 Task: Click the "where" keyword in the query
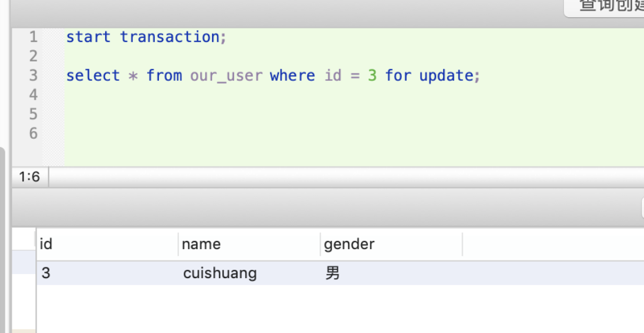(292, 76)
